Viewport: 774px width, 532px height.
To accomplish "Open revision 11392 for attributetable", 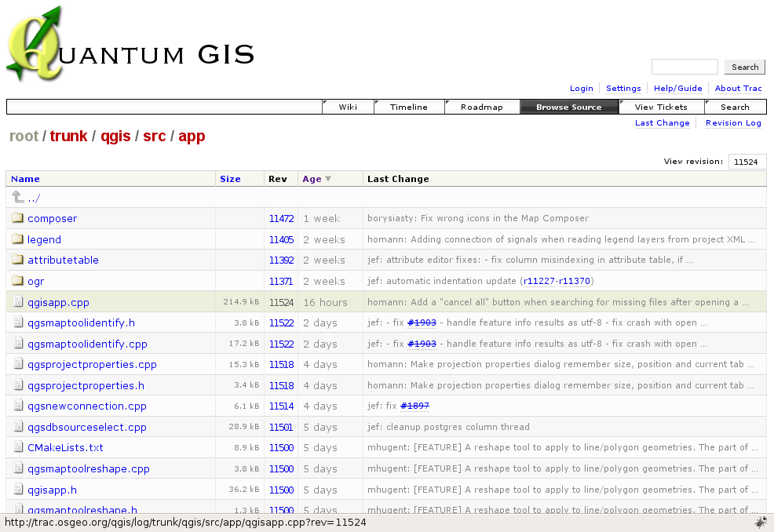I will coord(281,260).
